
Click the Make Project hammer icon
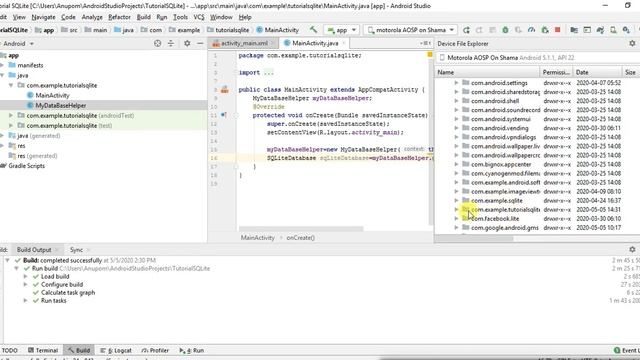(313, 30)
